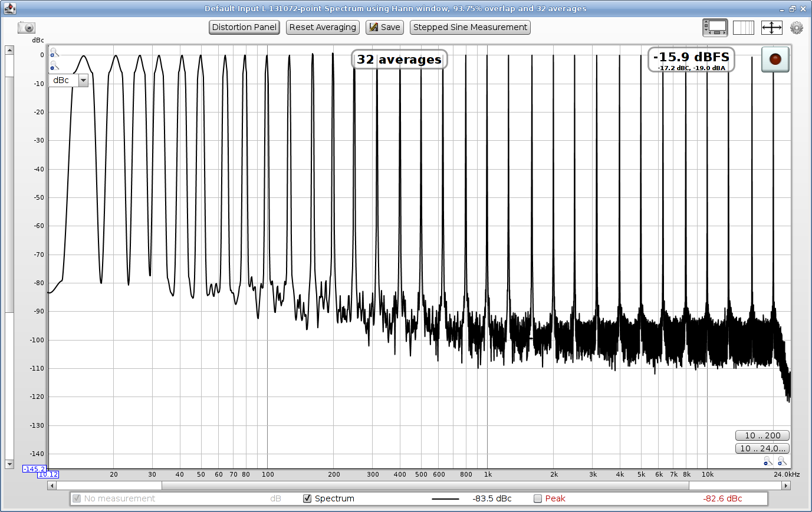Image resolution: width=812 pixels, height=512 pixels.
Task: Click the graph limits columns icon
Action: click(744, 27)
